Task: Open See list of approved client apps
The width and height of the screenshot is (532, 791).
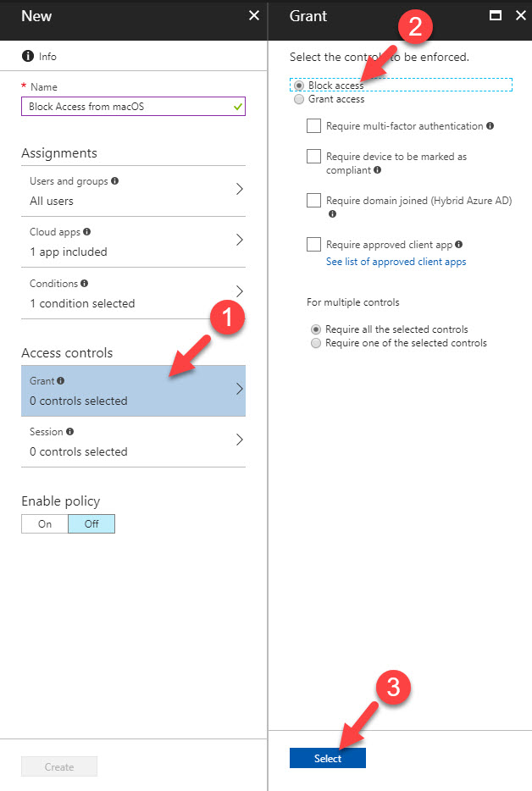Action: click(x=396, y=262)
